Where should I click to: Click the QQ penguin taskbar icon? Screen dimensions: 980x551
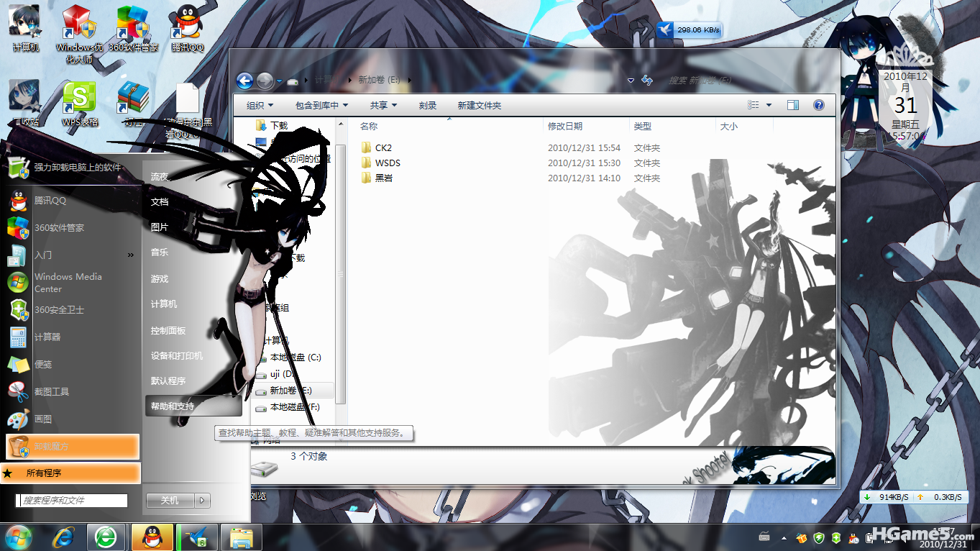coord(152,537)
